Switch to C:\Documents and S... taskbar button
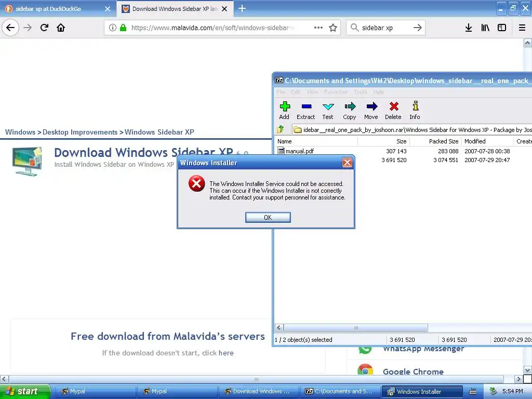Image resolution: width=532 pixels, height=399 pixels. pyautogui.click(x=340, y=391)
